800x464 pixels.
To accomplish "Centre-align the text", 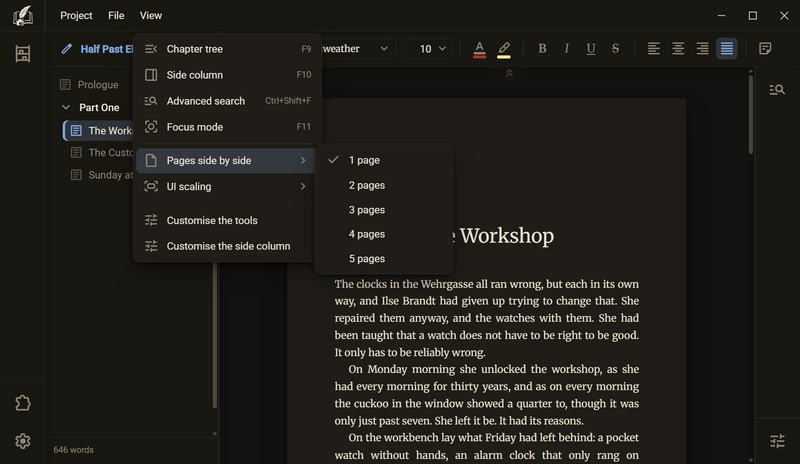I will point(678,48).
